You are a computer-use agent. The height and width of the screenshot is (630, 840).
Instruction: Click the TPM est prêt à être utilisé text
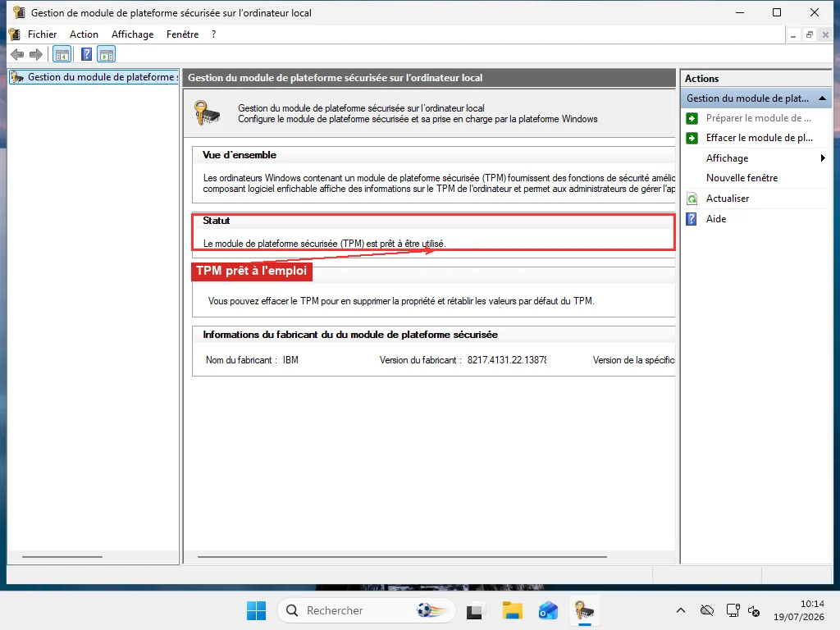tap(324, 243)
